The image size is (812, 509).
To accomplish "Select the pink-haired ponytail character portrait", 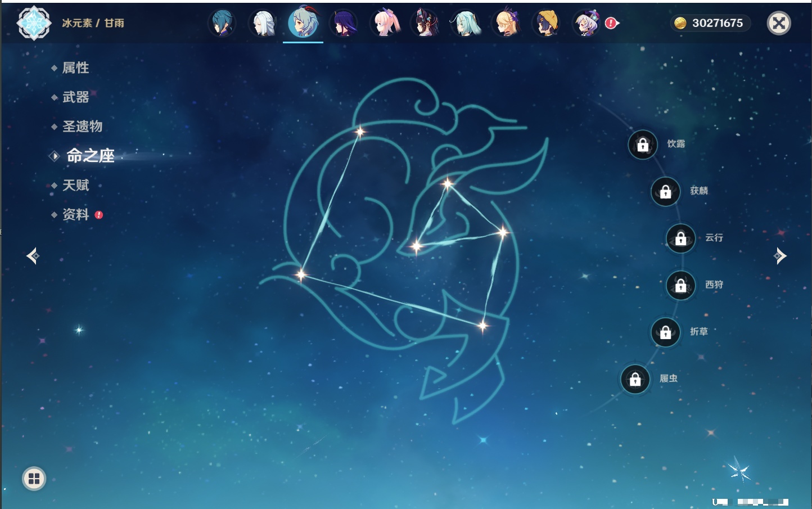I will point(385,24).
